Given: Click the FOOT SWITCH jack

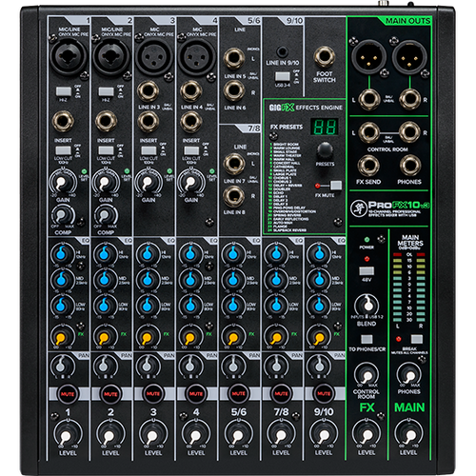Looking at the screenshot, I should (x=325, y=57).
